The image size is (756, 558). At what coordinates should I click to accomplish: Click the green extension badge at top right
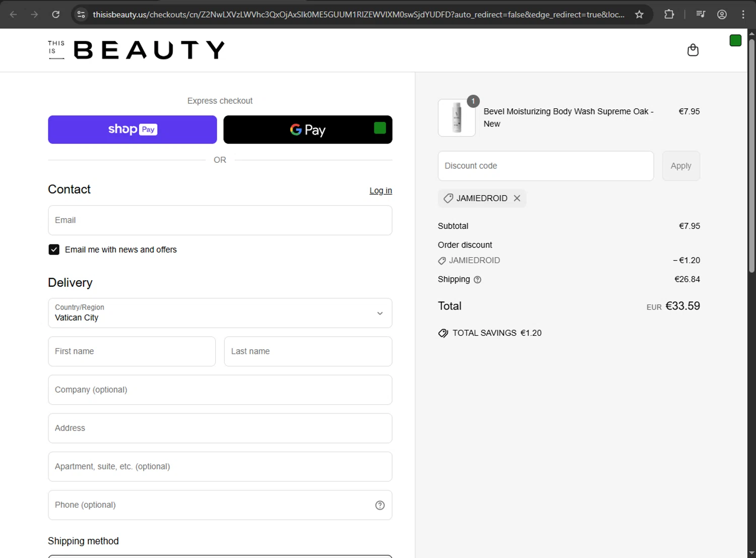[x=735, y=40]
